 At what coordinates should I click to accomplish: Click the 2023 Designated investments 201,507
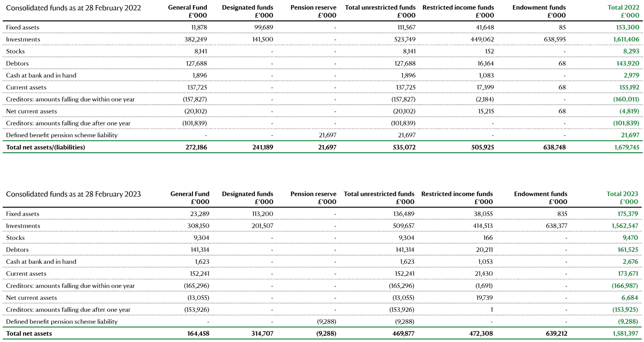262,226
